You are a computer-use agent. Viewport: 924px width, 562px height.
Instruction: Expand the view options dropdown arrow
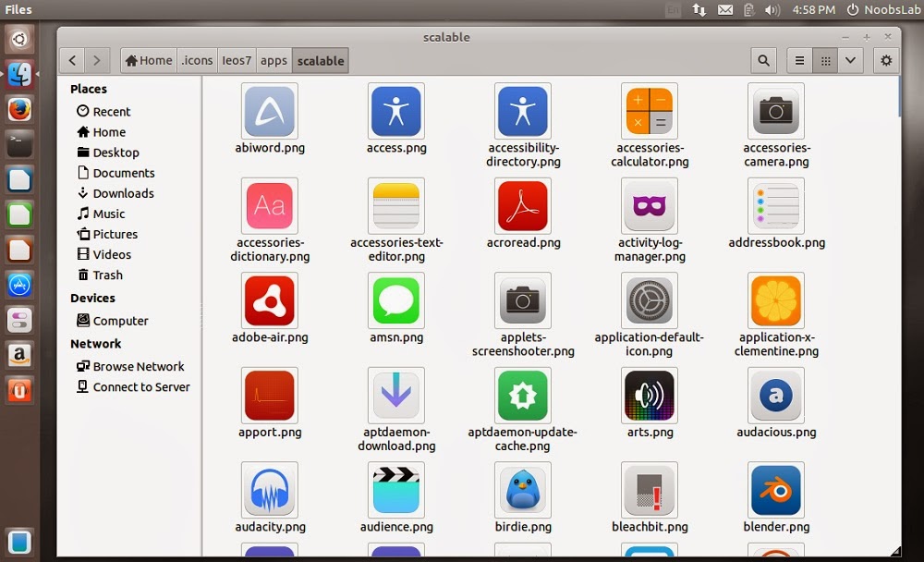point(850,60)
